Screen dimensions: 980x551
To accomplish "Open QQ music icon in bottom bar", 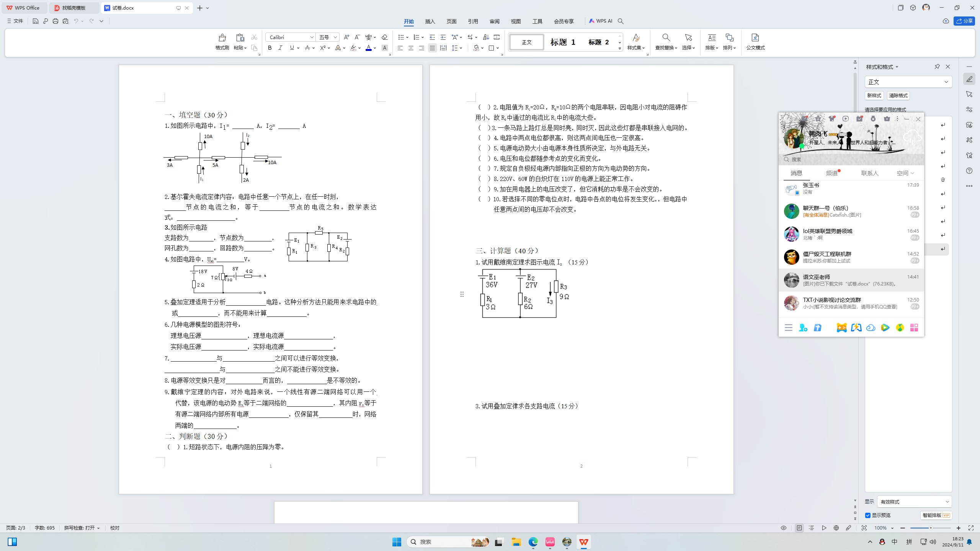I will click(x=900, y=328).
